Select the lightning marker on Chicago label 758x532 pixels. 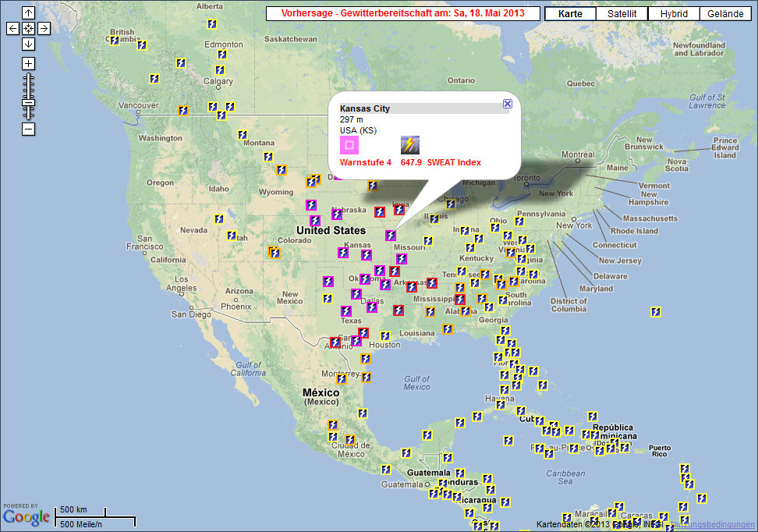click(x=451, y=204)
